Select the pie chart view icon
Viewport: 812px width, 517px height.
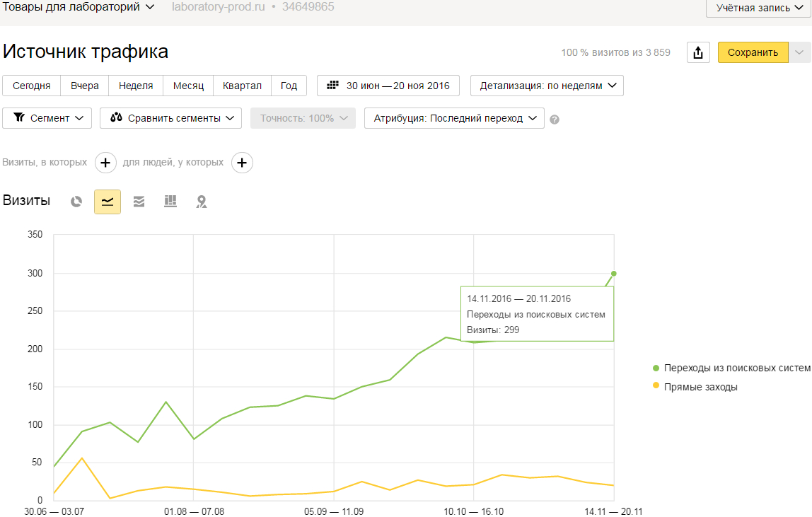click(x=76, y=202)
